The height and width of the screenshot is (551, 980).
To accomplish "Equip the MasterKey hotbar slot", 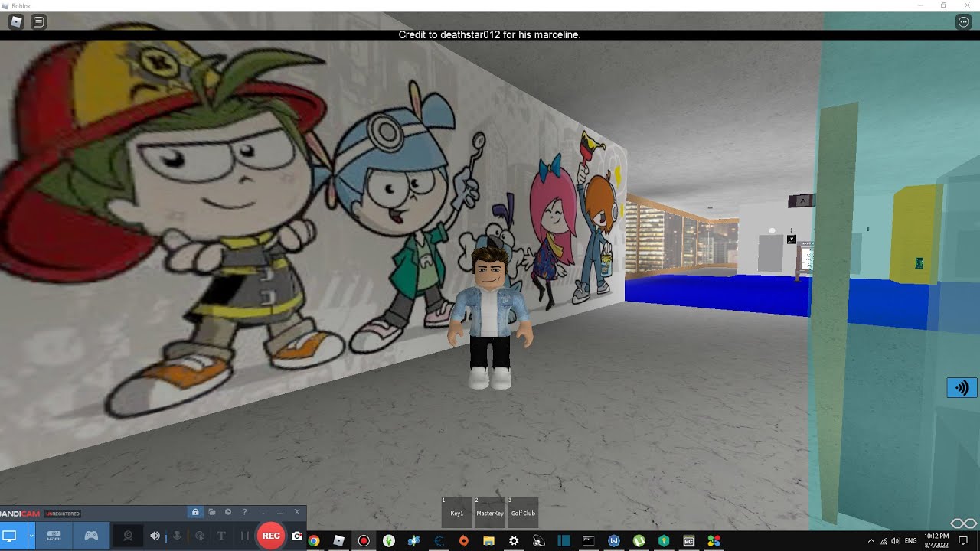I will point(490,512).
